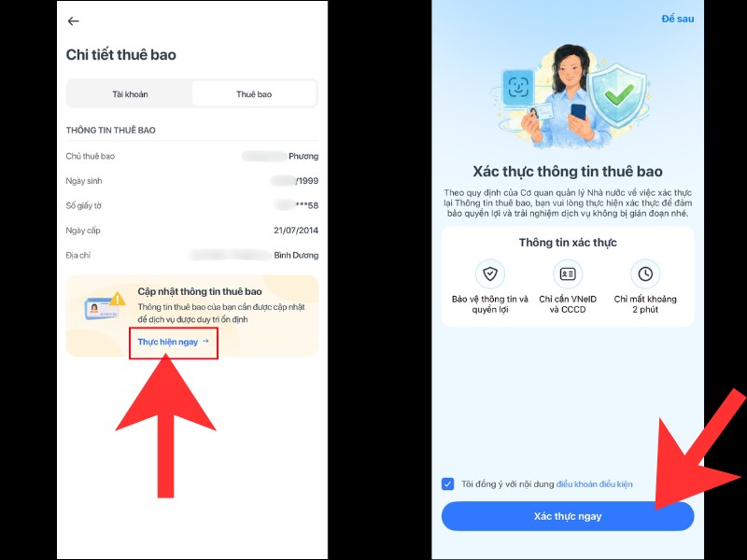Click the face scan icon in illustration

pos(518,87)
